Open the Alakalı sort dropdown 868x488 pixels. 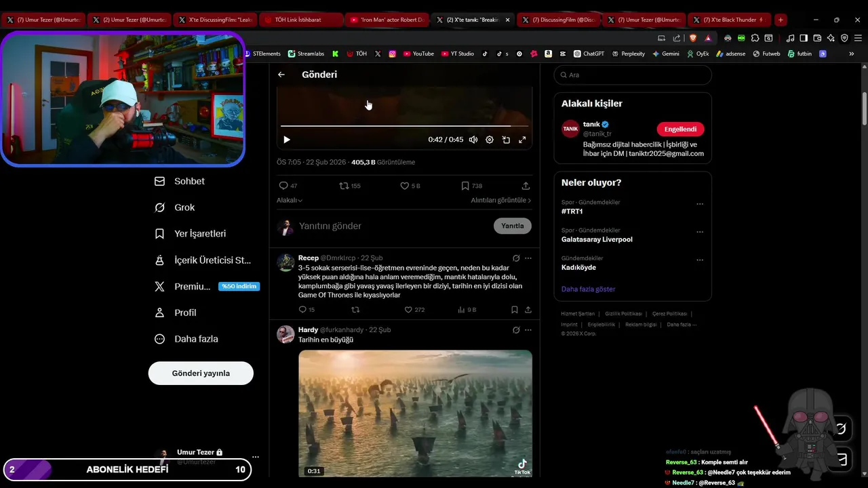(290, 201)
